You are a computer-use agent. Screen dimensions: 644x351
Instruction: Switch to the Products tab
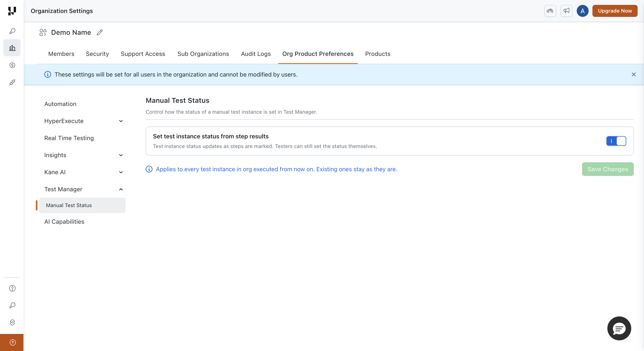(x=378, y=54)
